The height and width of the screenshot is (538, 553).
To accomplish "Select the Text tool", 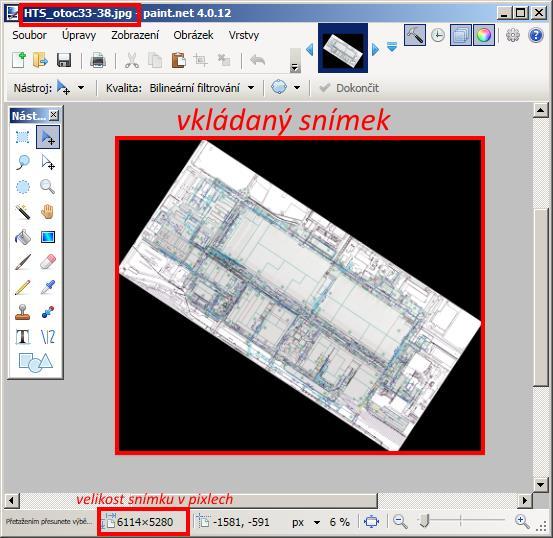I will click(x=23, y=337).
